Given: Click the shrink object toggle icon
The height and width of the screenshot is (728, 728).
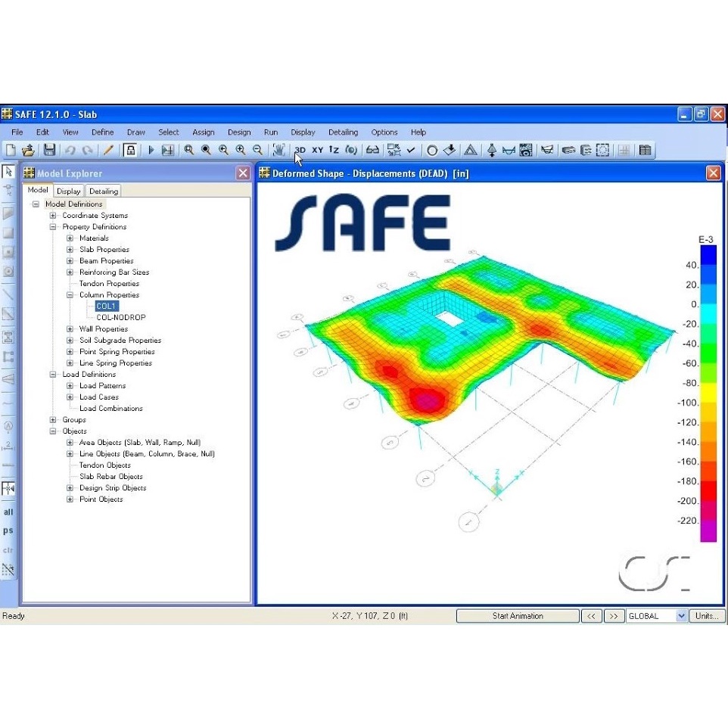Looking at the screenshot, I should click(x=394, y=150).
